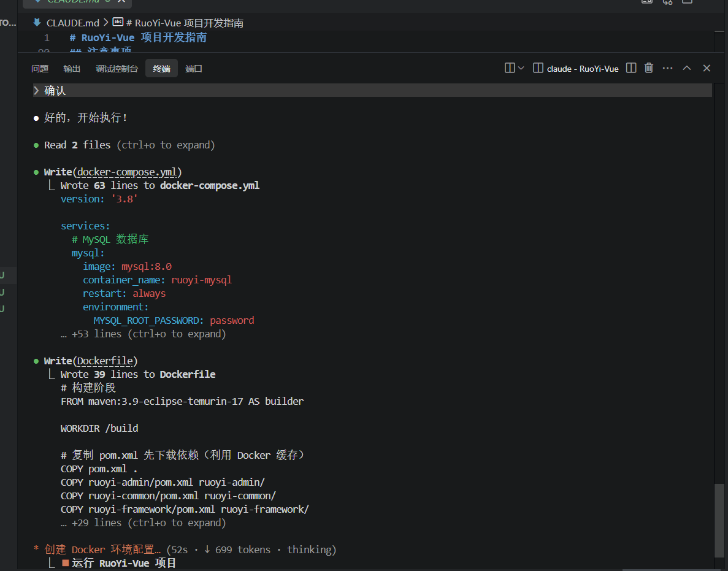Maximize the panel with the up chevron
Image resolution: width=728 pixels, height=571 pixels.
point(687,68)
